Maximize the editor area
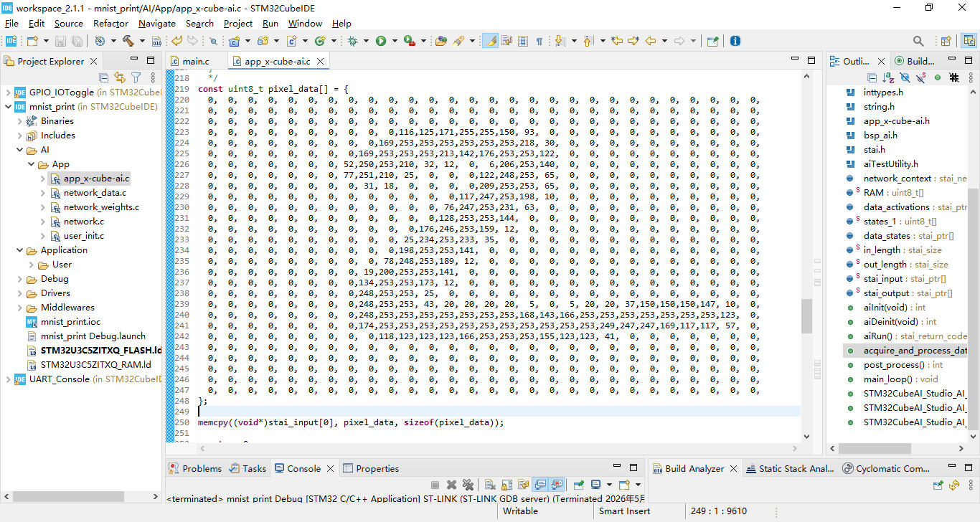The height and width of the screenshot is (522, 980). 811,60
